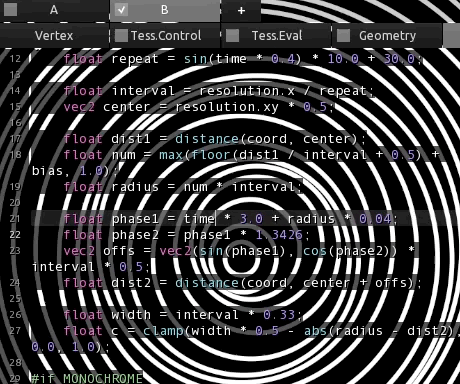This screenshot has height=384, width=460.
Task: Click line number 12 in gutter
Action: click(x=15, y=59)
